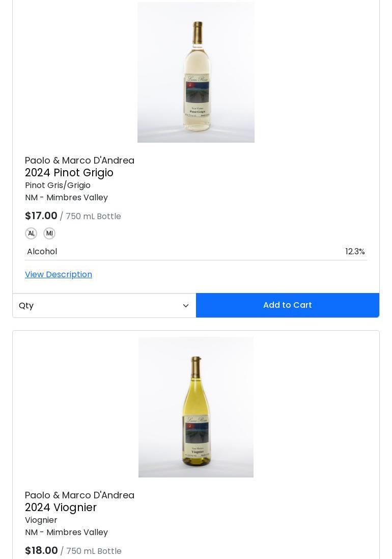Click the chevron arrow in Qty selector
The image size is (392, 559).
point(185,306)
